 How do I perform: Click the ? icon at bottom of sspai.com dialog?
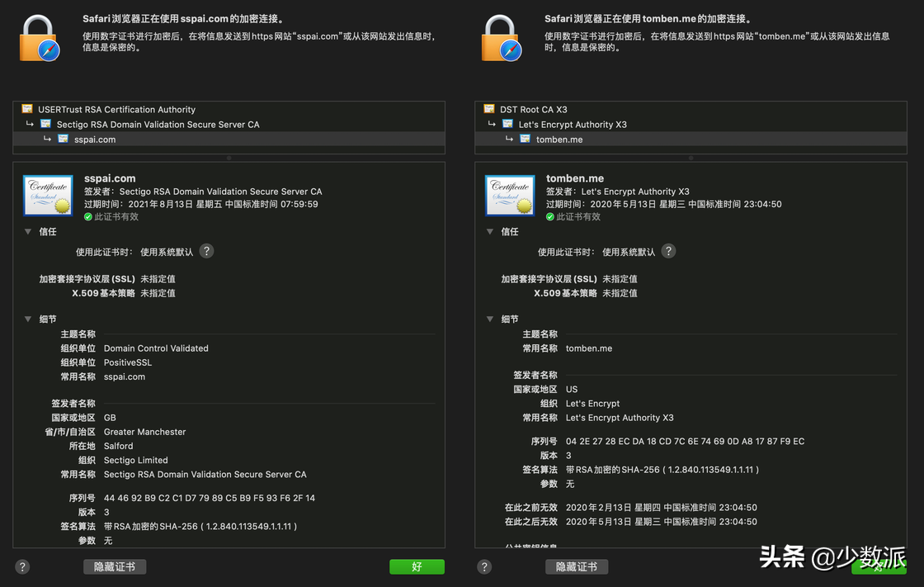coord(21,567)
